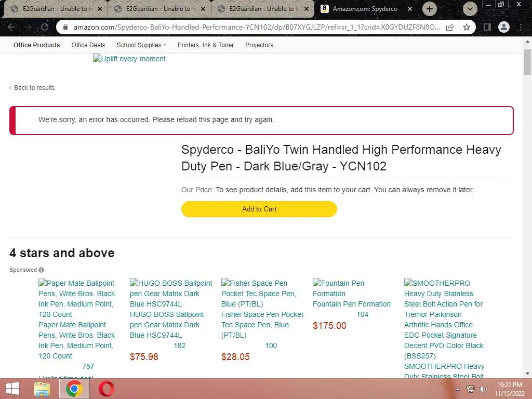Open Office Products navigation item
The image size is (532, 399).
point(37,45)
